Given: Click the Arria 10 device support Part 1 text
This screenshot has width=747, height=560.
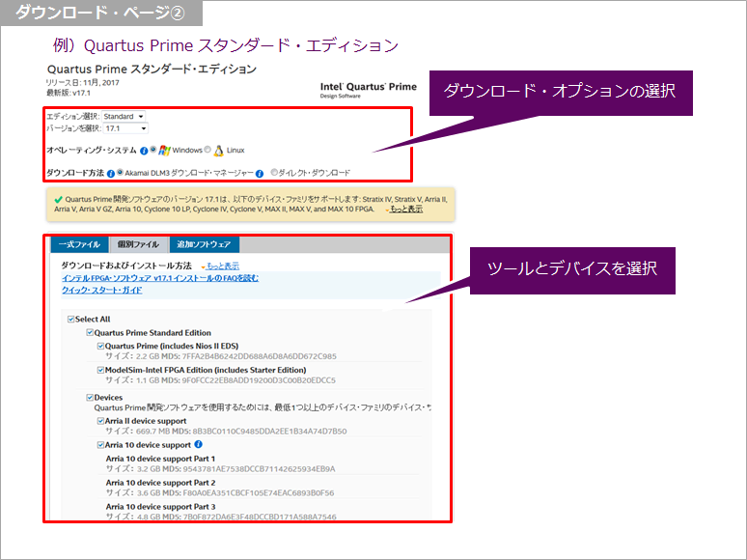Looking at the screenshot, I should click(x=160, y=459).
